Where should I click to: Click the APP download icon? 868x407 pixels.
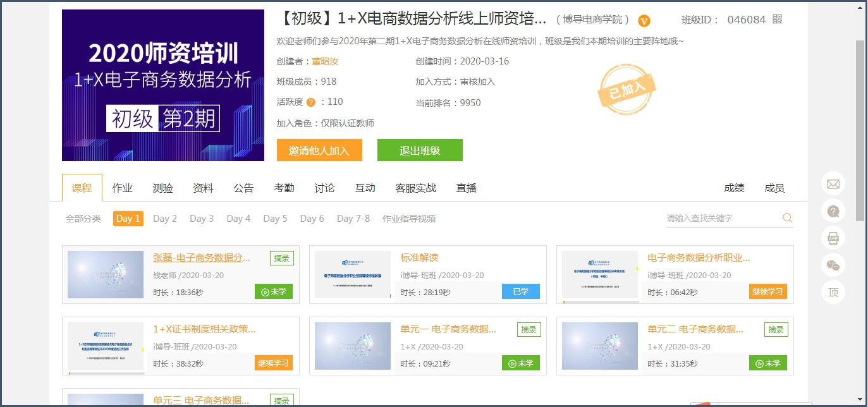click(833, 238)
